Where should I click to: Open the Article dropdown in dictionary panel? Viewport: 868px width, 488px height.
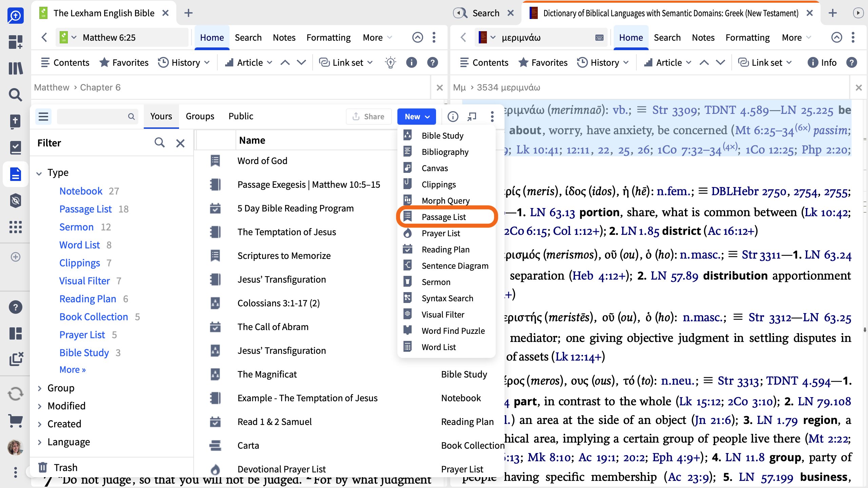[x=668, y=62]
